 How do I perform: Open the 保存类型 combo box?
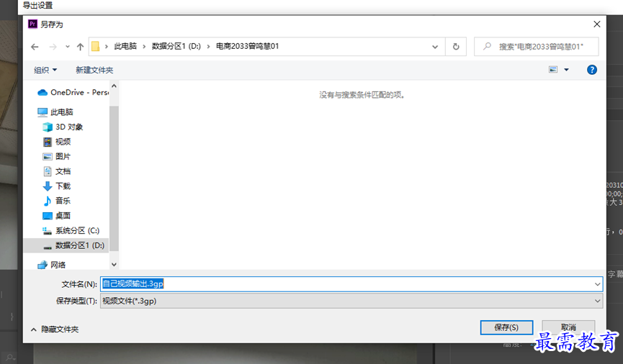click(351, 301)
